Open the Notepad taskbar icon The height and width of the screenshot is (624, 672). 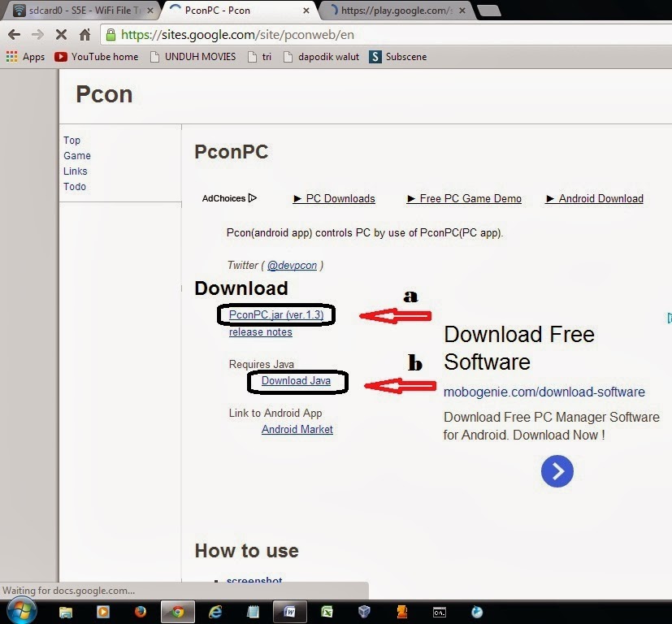pyautogui.click(x=253, y=612)
